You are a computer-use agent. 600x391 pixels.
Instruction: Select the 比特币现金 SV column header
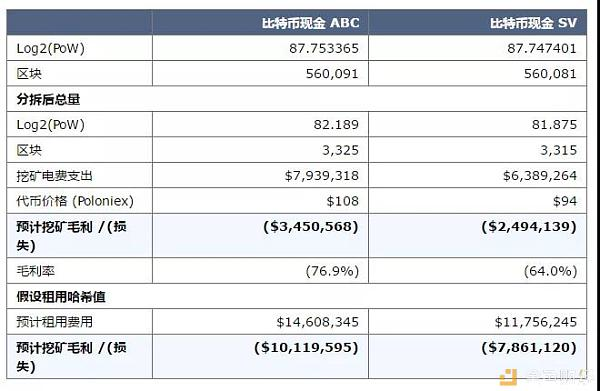click(533, 23)
